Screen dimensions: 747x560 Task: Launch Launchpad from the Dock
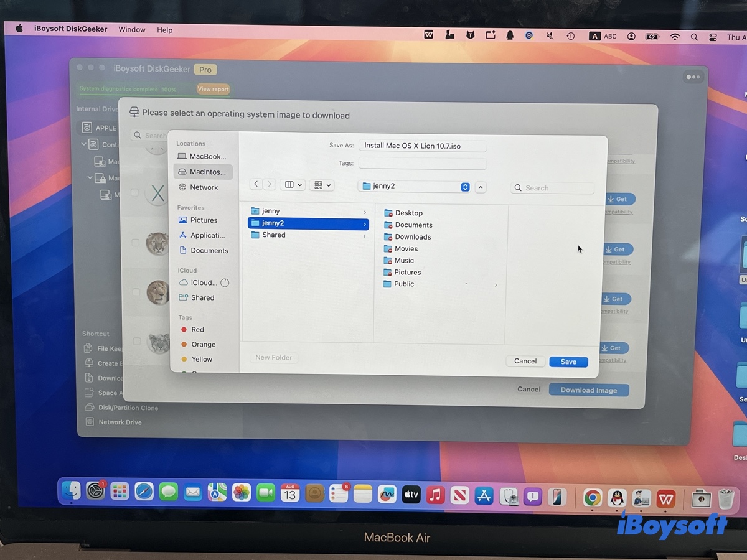click(x=120, y=492)
